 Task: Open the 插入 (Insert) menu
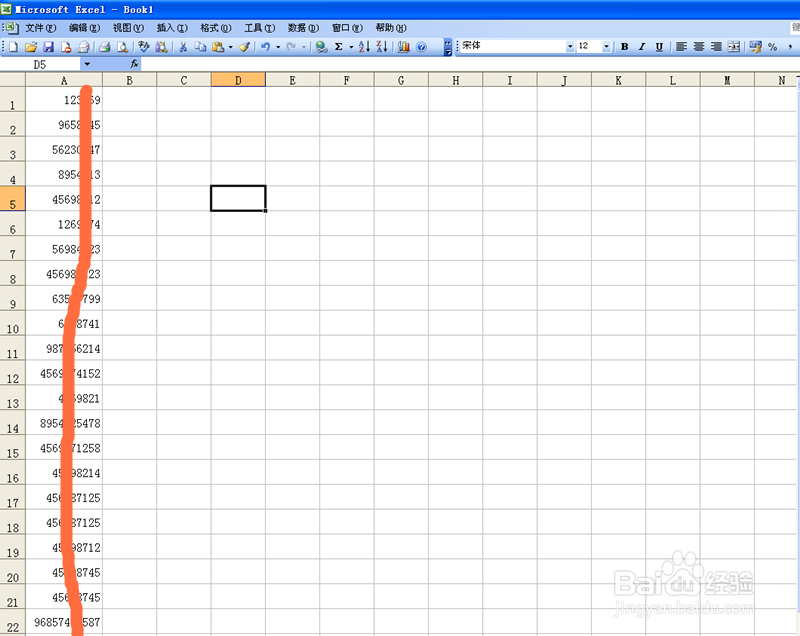tap(172, 28)
